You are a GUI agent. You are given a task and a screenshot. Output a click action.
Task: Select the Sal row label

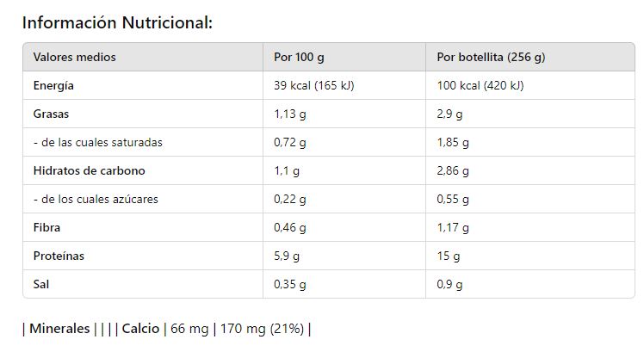tap(41, 285)
